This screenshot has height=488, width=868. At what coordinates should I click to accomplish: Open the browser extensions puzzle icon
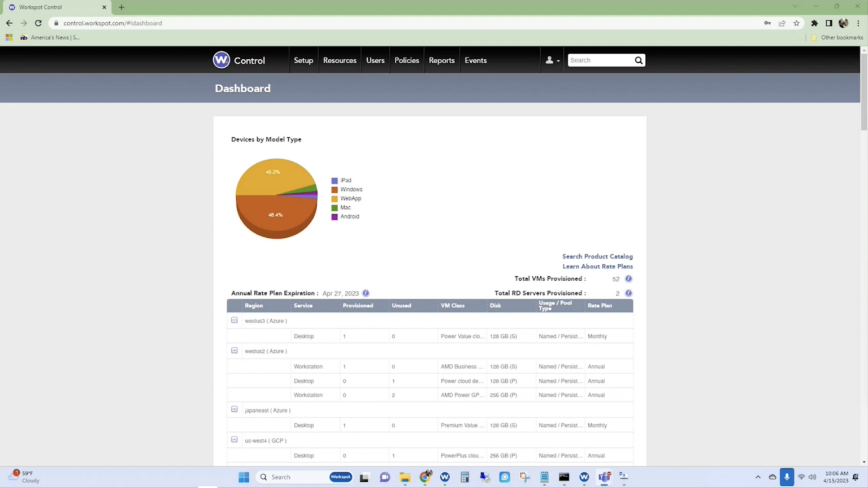click(814, 23)
